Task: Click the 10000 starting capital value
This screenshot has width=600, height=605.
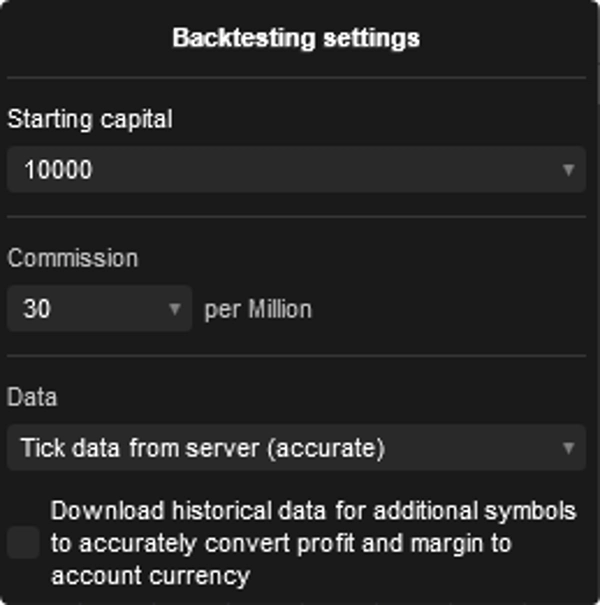Action: pos(58,170)
